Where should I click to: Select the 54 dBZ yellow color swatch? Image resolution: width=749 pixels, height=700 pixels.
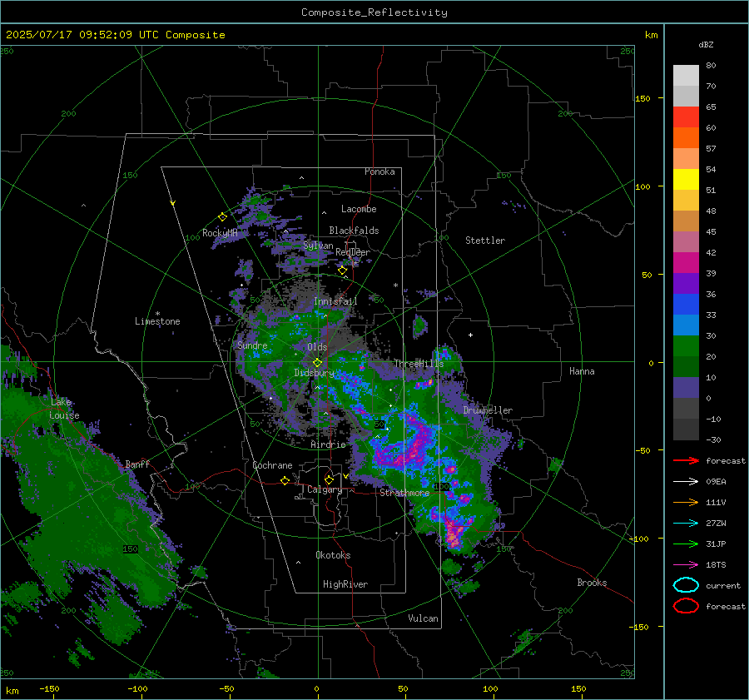[686, 180]
